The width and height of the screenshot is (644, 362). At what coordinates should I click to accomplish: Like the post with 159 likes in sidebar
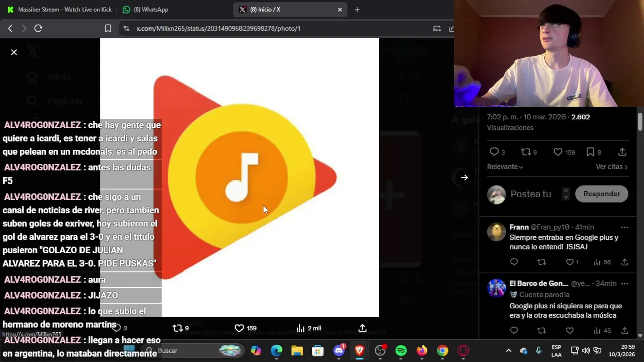pos(564,152)
